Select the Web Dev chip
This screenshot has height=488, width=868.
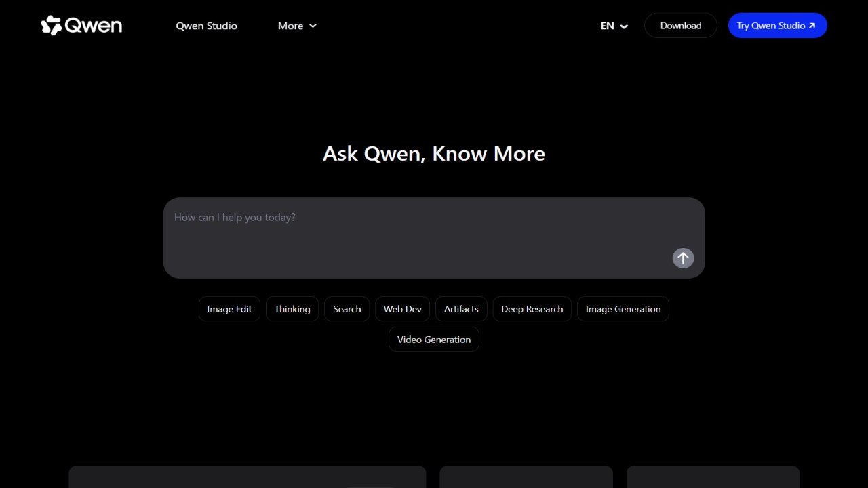click(402, 309)
